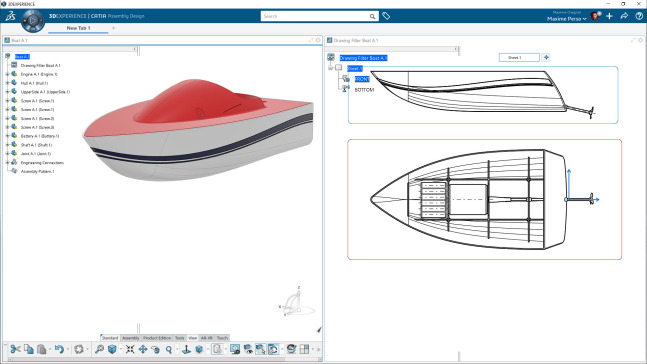The height and width of the screenshot is (364, 647).
Task: Click the Copy icon in bottom toolbar
Action: click(x=28, y=349)
